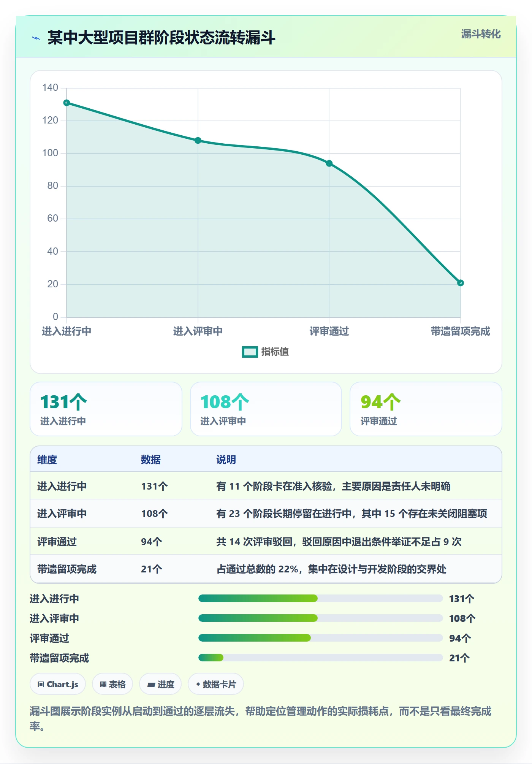
Task: Click the lightning icon beside the title
Action: 36,38
